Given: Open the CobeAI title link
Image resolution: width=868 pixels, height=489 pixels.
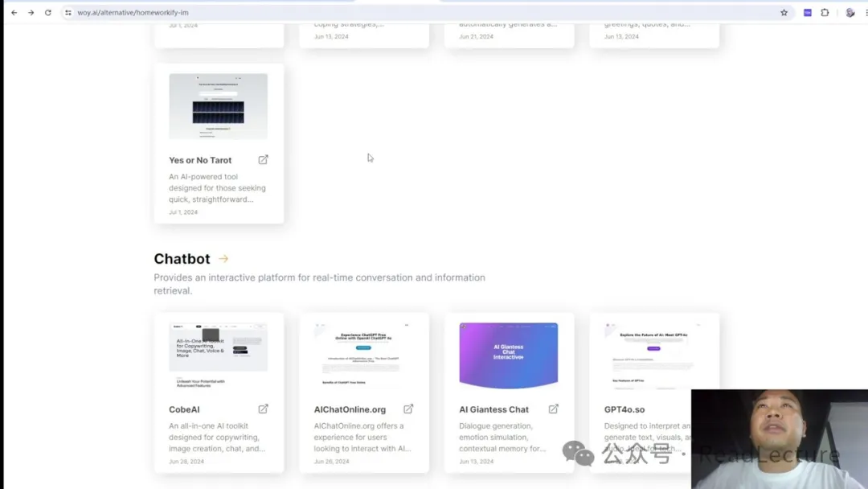Looking at the screenshot, I should (x=184, y=410).
